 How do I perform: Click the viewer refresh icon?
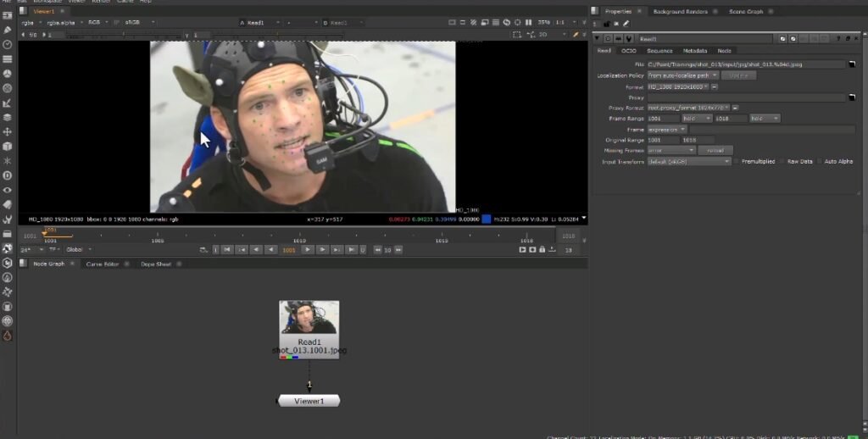click(x=506, y=23)
